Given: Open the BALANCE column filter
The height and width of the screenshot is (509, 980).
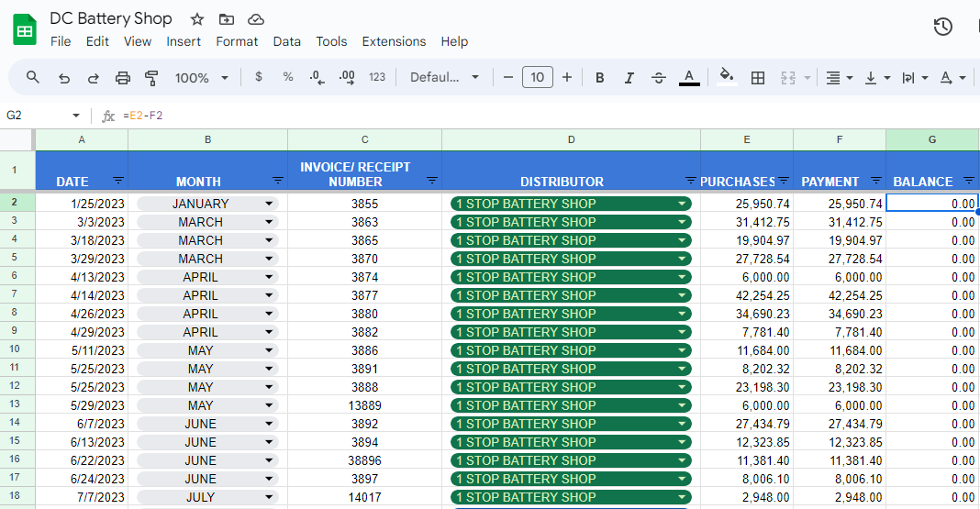Looking at the screenshot, I should (x=969, y=181).
